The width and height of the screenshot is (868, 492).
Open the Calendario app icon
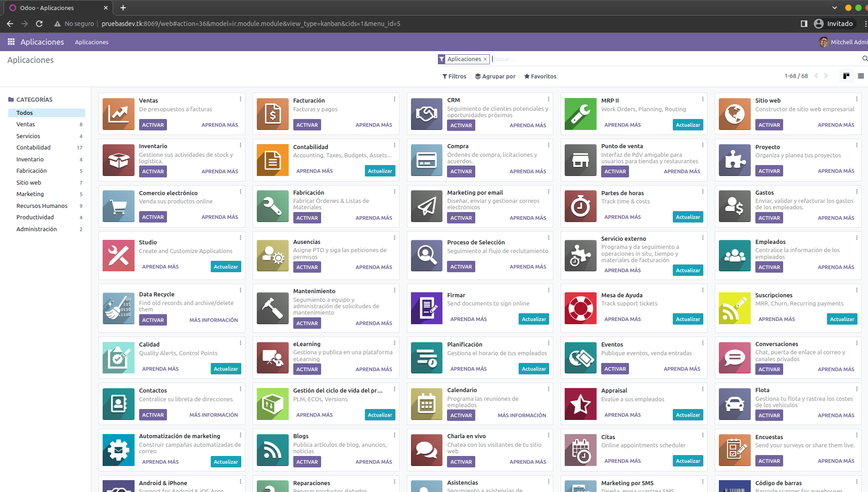(426, 404)
